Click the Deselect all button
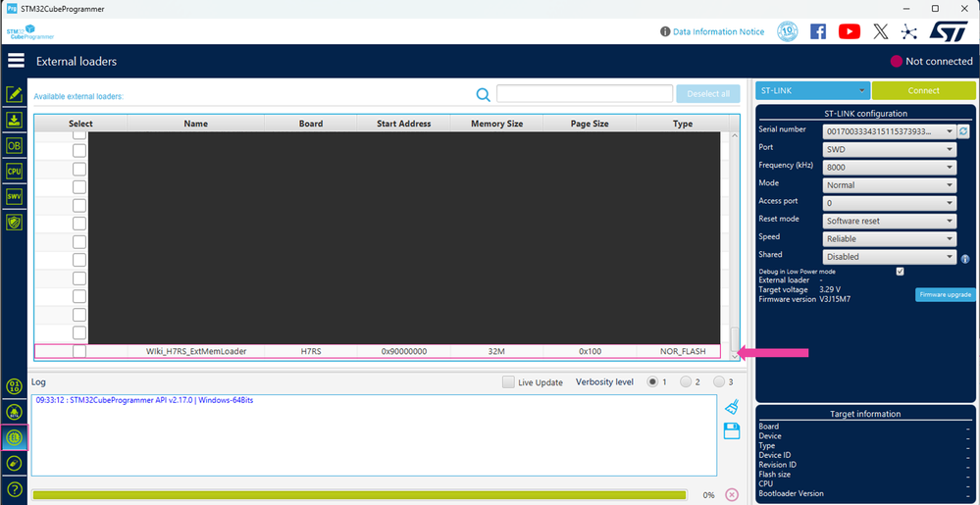The width and height of the screenshot is (980, 505). pyautogui.click(x=708, y=94)
